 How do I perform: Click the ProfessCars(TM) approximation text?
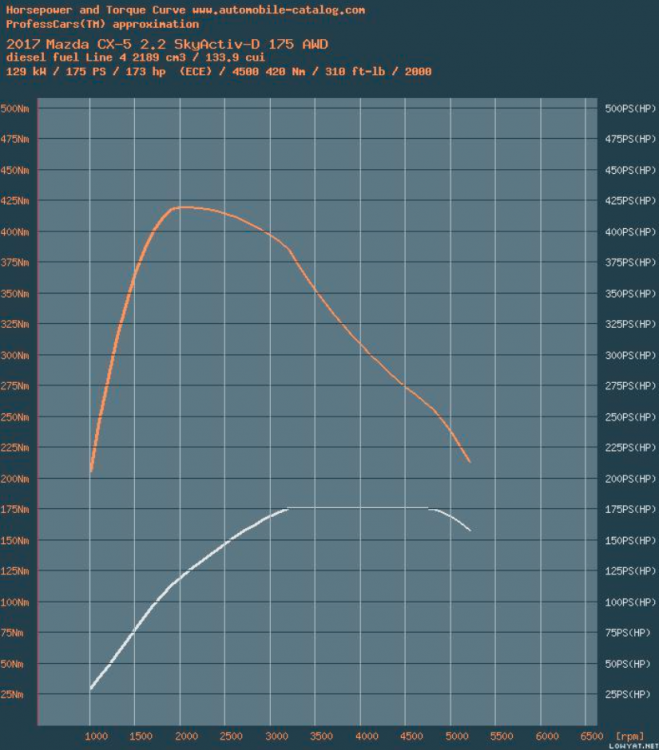click(102, 22)
